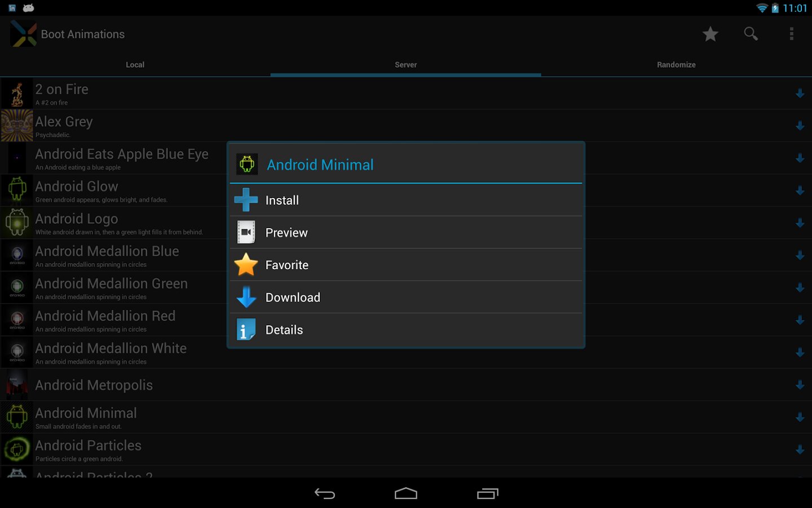Viewport: 812px width, 508px height.
Task: Click the orange star Favorite icon
Action: click(246, 264)
